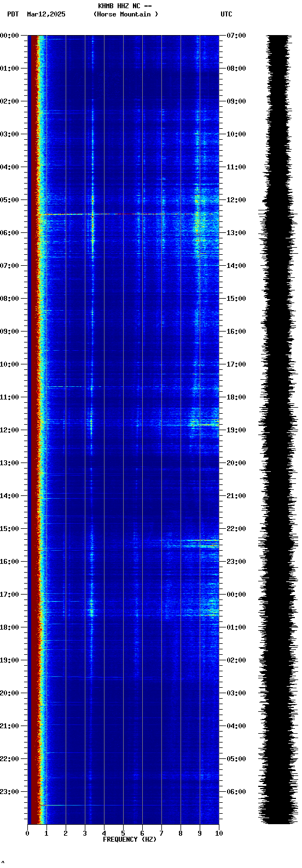This screenshot has height=868, width=302.
Task: Click the PDT '15:00' time label
Action: 9,529
